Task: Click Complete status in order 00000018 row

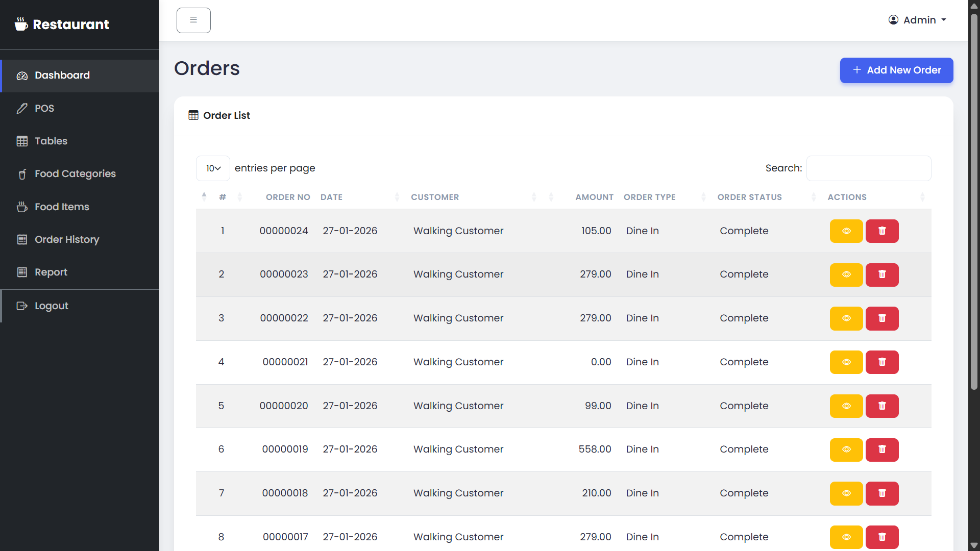Action: point(744,493)
